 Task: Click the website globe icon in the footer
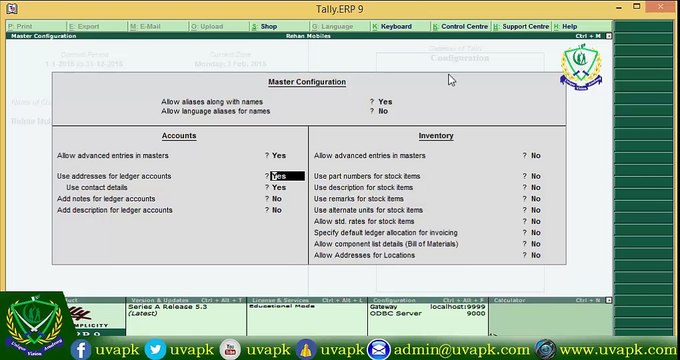546,350
